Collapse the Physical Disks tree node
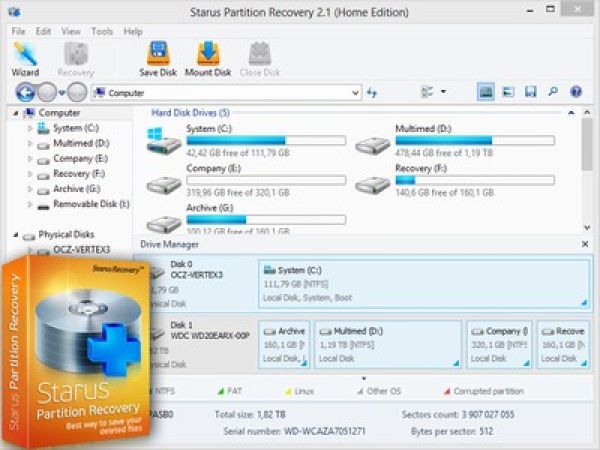The height and width of the screenshot is (450, 600). click(16, 235)
